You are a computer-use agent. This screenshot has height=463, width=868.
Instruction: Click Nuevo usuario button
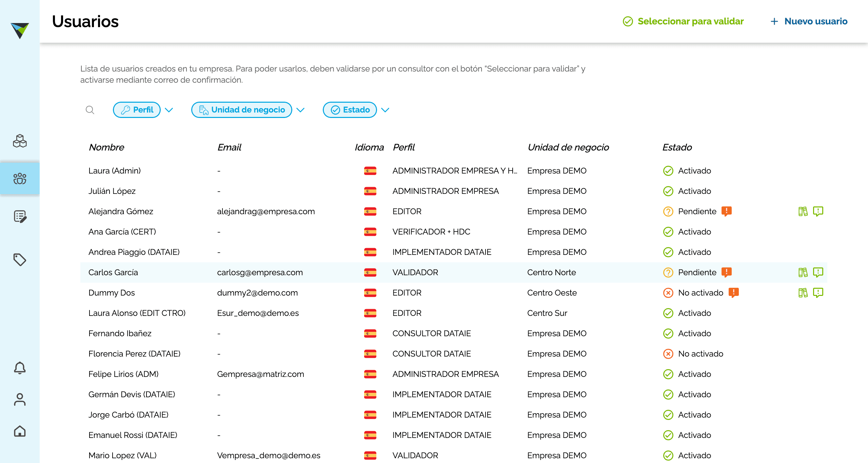tap(809, 21)
